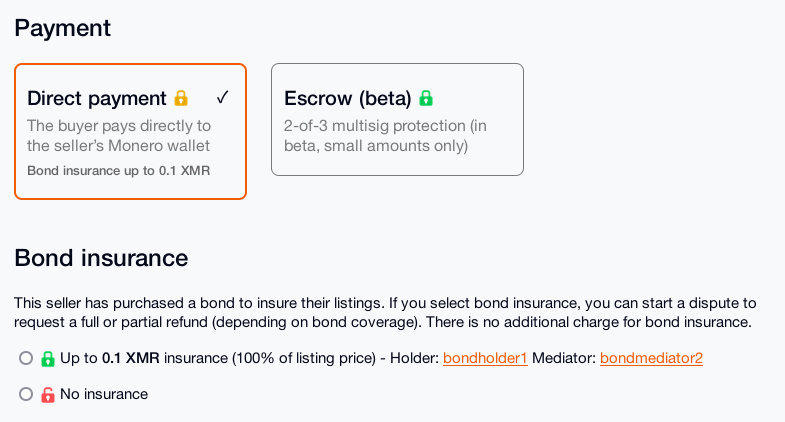Choose the Direct payment option card
Viewport: 785px width, 422px height.
130,131
